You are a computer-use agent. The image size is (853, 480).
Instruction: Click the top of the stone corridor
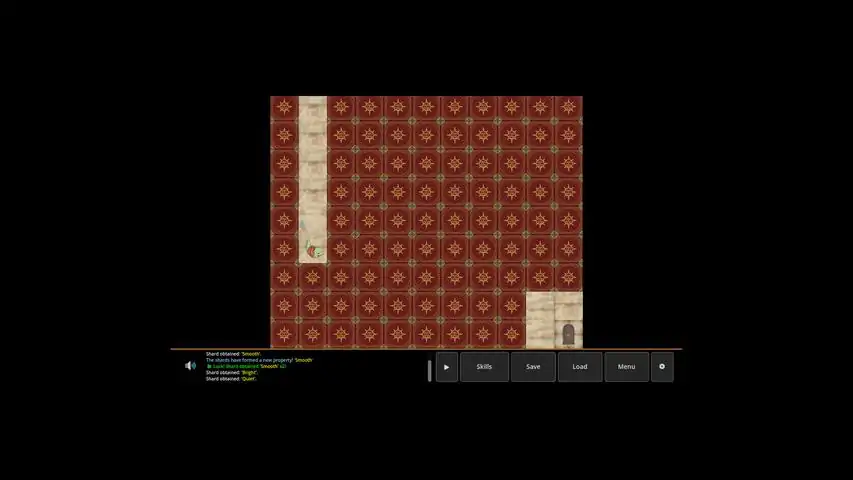(x=313, y=108)
